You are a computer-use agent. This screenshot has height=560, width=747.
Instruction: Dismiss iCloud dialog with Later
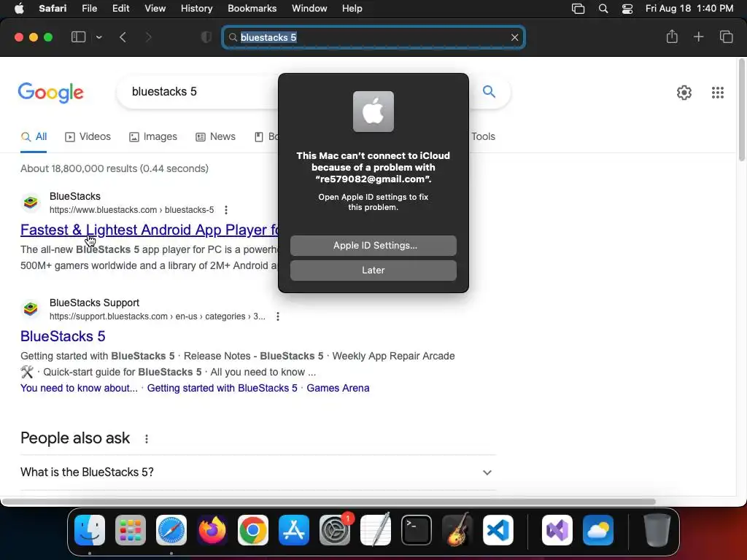pyautogui.click(x=373, y=270)
